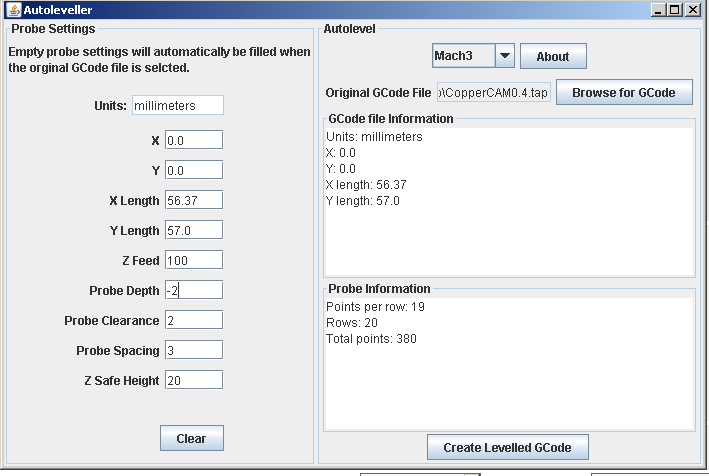Open the Mach3 controller dropdown arrow

(505, 56)
